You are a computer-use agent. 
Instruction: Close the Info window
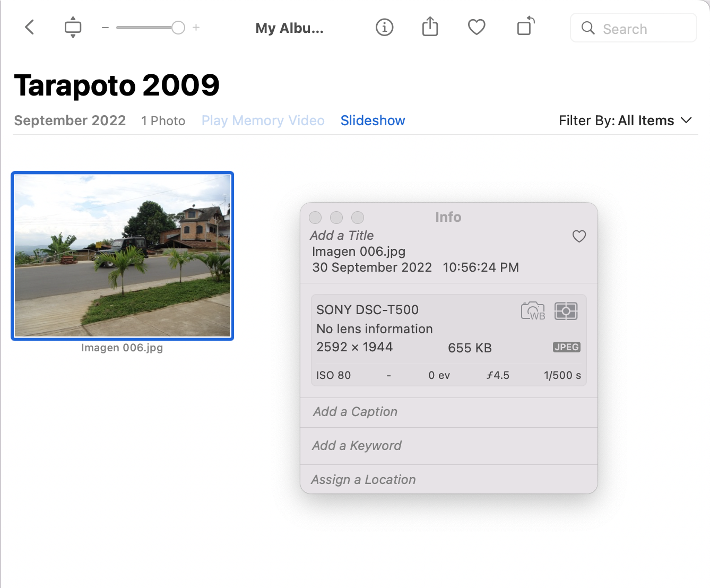point(315,218)
